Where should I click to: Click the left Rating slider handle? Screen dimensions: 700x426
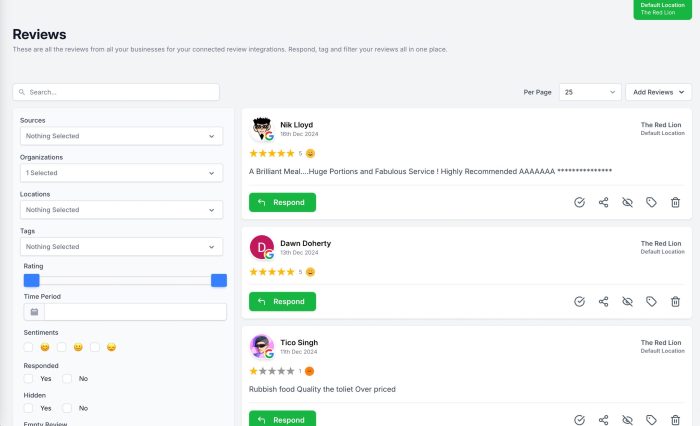(x=31, y=281)
